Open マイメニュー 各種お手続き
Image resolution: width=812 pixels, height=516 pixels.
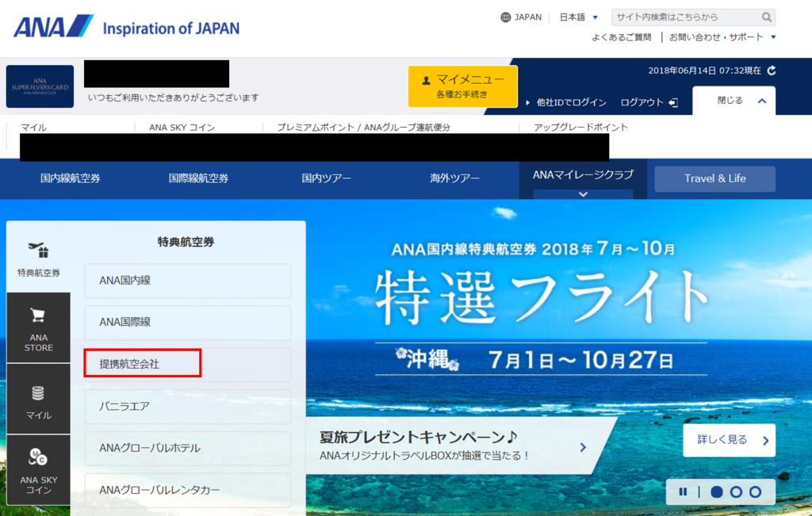click(x=462, y=86)
